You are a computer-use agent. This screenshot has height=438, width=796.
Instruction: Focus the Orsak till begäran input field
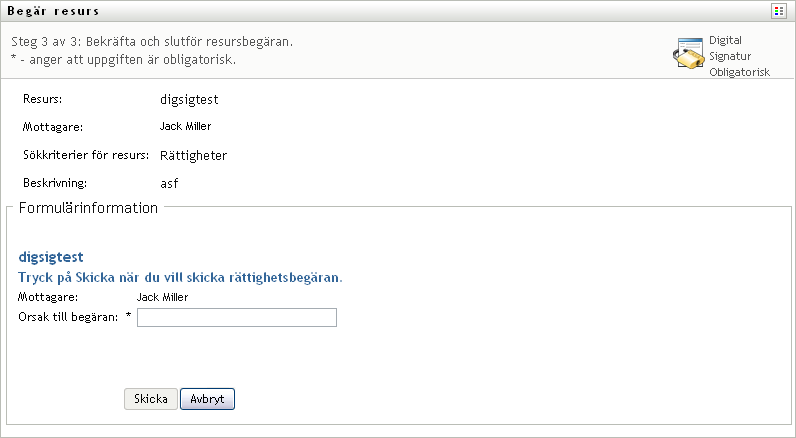pos(237,317)
